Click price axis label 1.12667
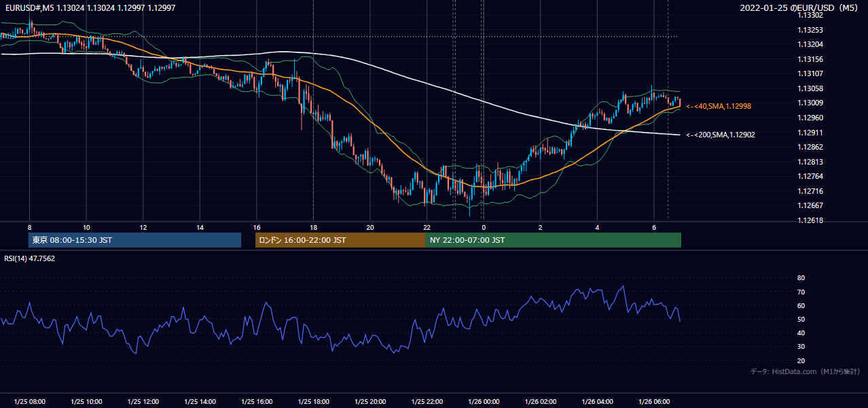The width and height of the screenshot is (868, 408). pyautogui.click(x=810, y=205)
